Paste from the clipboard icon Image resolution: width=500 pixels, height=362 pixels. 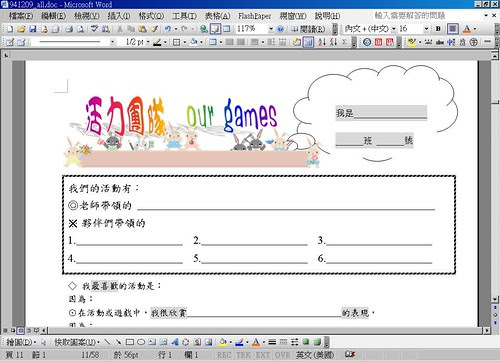(142, 29)
